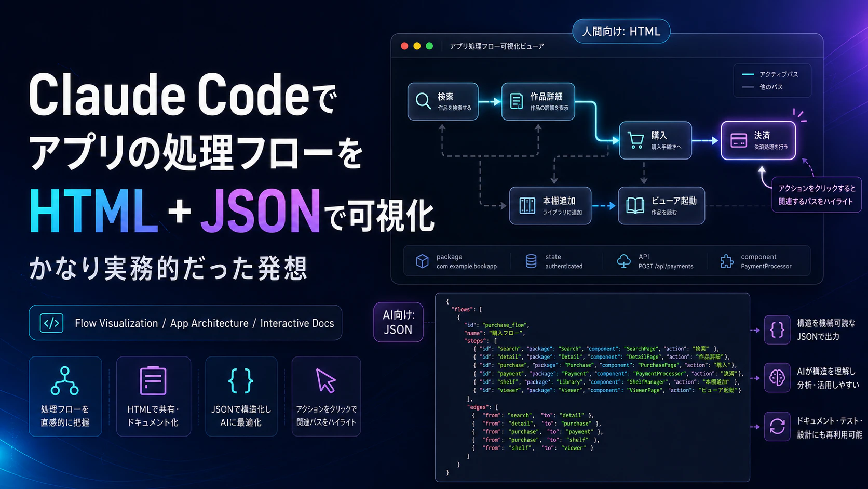This screenshot has height=489, width=868.
Task: Select the subtitle text 購入手続きへ
Action: [x=667, y=147]
